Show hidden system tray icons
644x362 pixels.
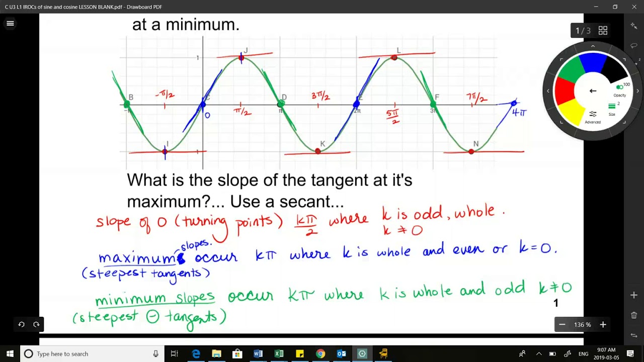[539, 353]
